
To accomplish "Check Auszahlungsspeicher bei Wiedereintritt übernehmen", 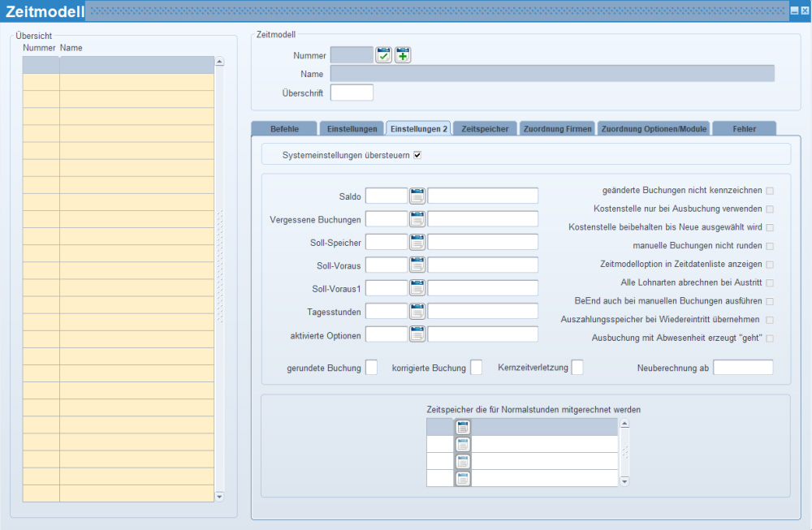I will coord(770,320).
